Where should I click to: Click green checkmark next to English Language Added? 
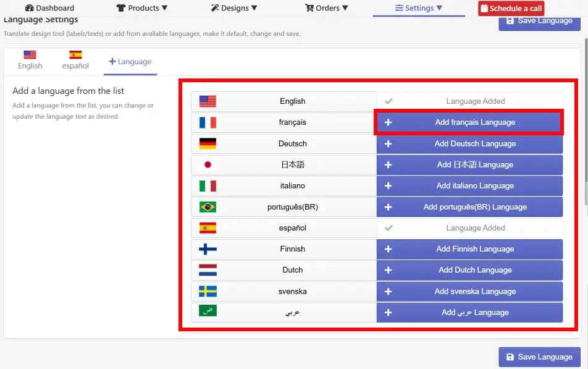point(388,101)
